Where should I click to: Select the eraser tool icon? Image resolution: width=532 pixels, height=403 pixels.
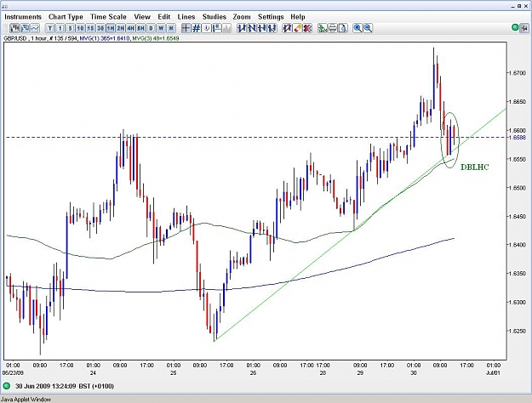point(298,28)
